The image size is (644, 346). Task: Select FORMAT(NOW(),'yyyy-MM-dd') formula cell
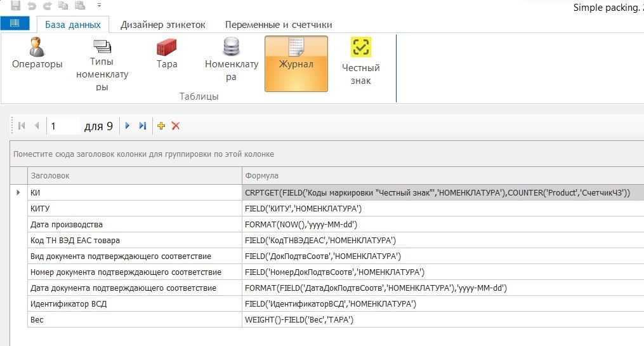[443, 224]
